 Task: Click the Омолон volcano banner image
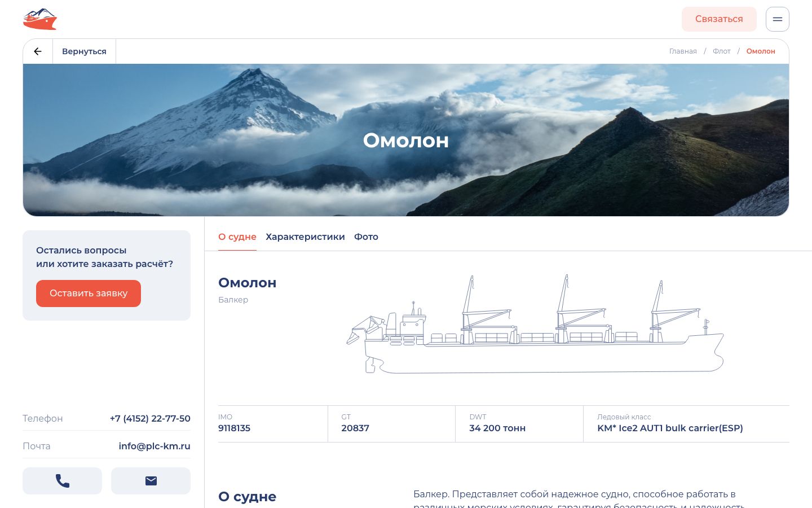tap(406, 140)
